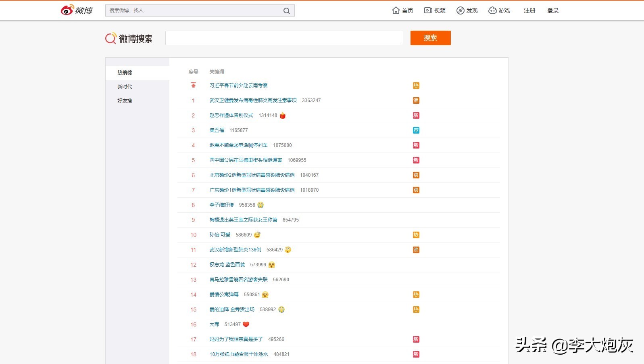Click the 荐 badge next to 集五福
Viewport: 644px width, 364px height.
(x=416, y=130)
